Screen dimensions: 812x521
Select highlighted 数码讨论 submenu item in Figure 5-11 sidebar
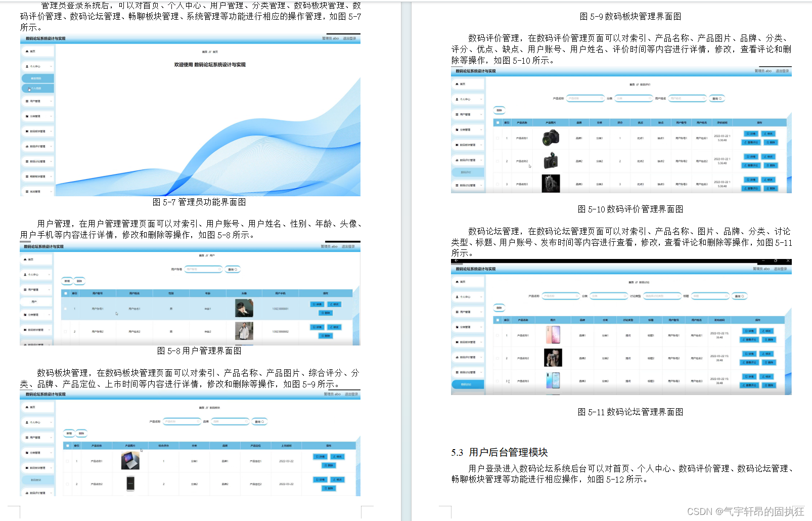[467, 384]
